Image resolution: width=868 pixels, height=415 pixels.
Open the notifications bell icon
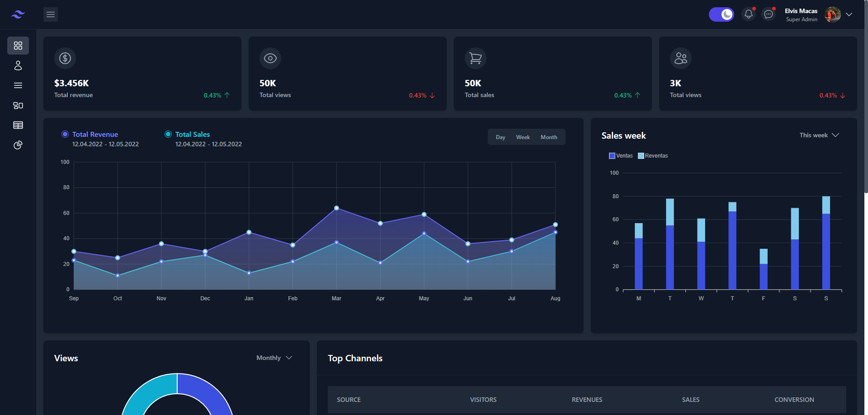click(x=749, y=14)
